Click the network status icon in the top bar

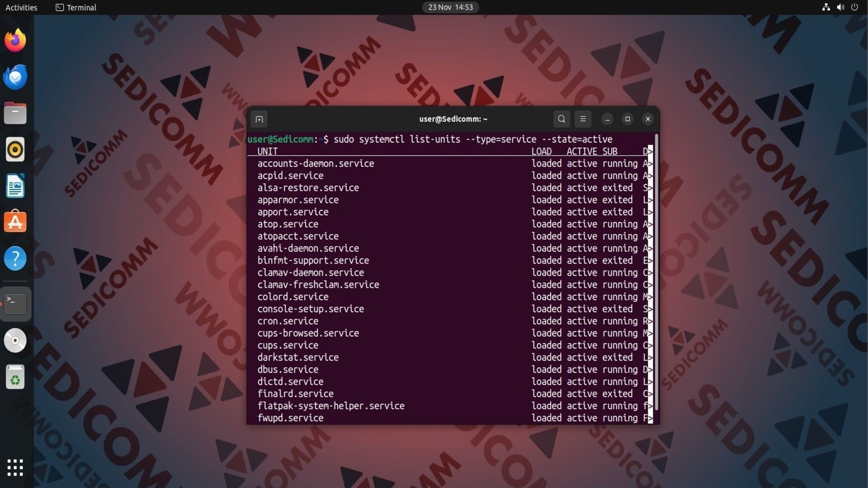tap(826, 7)
